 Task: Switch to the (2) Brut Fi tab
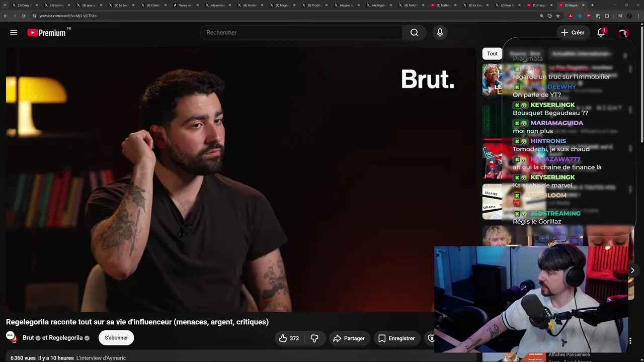coord(507,5)
